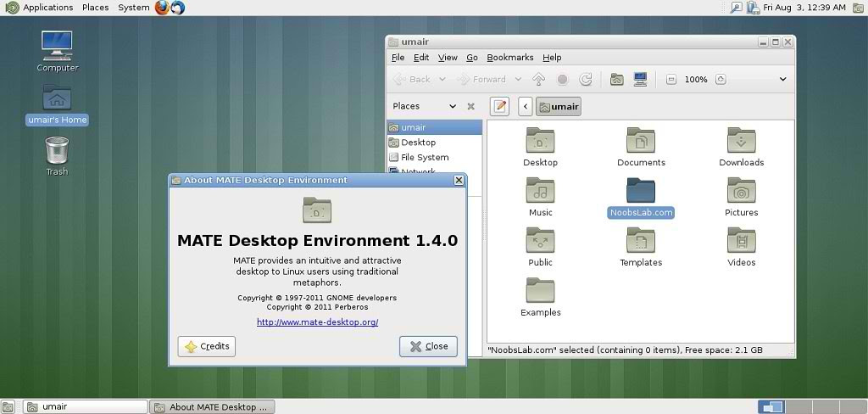Open Computer location toolbar icon
The height and width of the screenshot is (414, 868).
tap(641, 79)
